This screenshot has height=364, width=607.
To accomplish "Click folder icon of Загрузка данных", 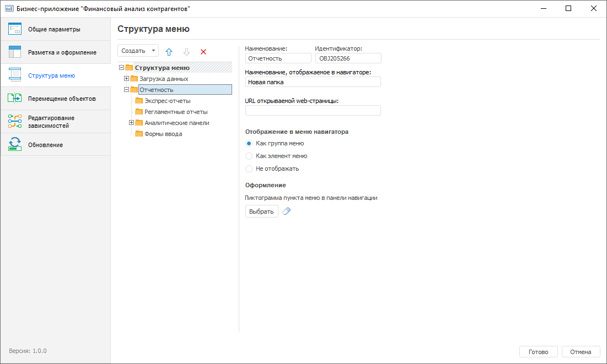I will pos(134,79).
